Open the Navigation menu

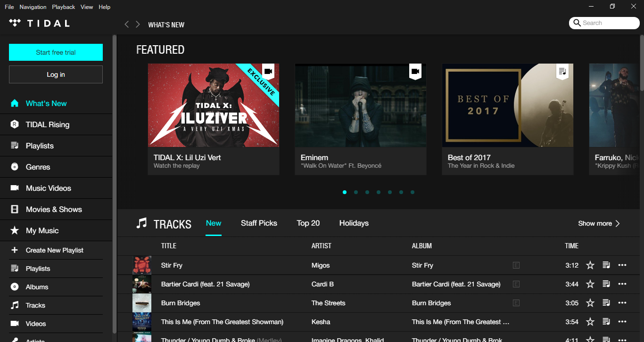pyautogui.click(x=33, y=7)
